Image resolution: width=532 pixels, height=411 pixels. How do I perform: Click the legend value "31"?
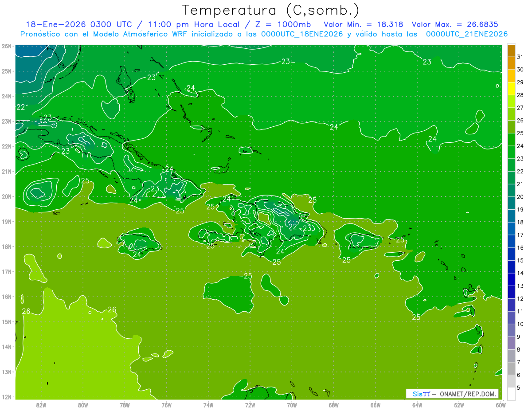click(x=520, y=57)
